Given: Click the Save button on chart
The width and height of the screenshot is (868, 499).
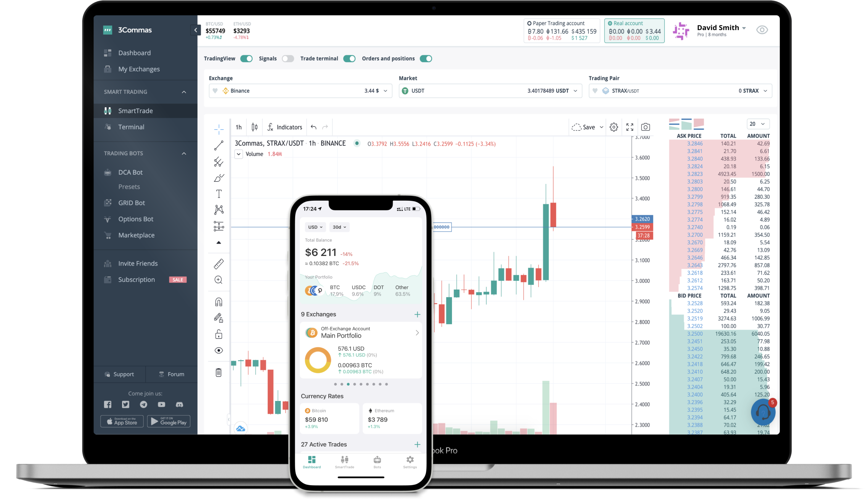Looking at the screenshot, I should (587, 127).
